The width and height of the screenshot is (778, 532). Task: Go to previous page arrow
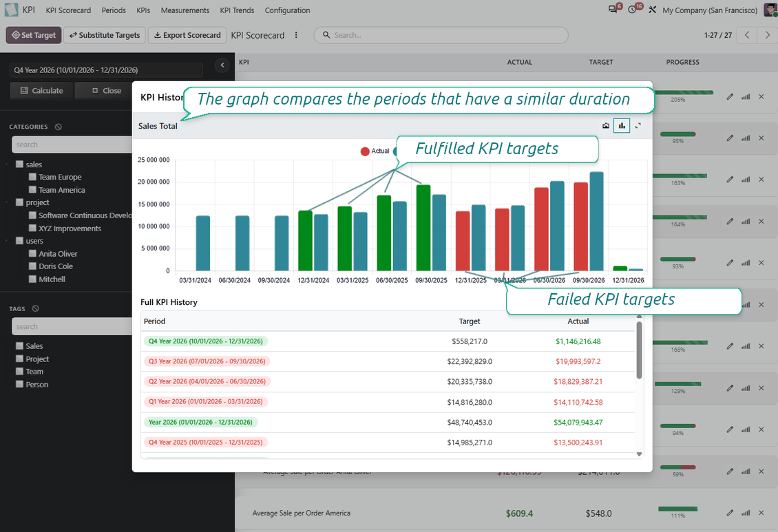747,34
